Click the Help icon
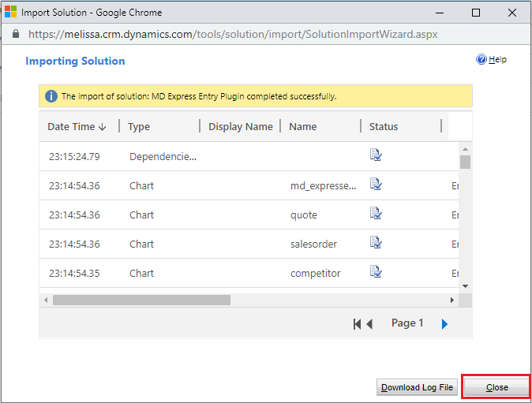The image size is (532, 403). [x=481, y=60]
